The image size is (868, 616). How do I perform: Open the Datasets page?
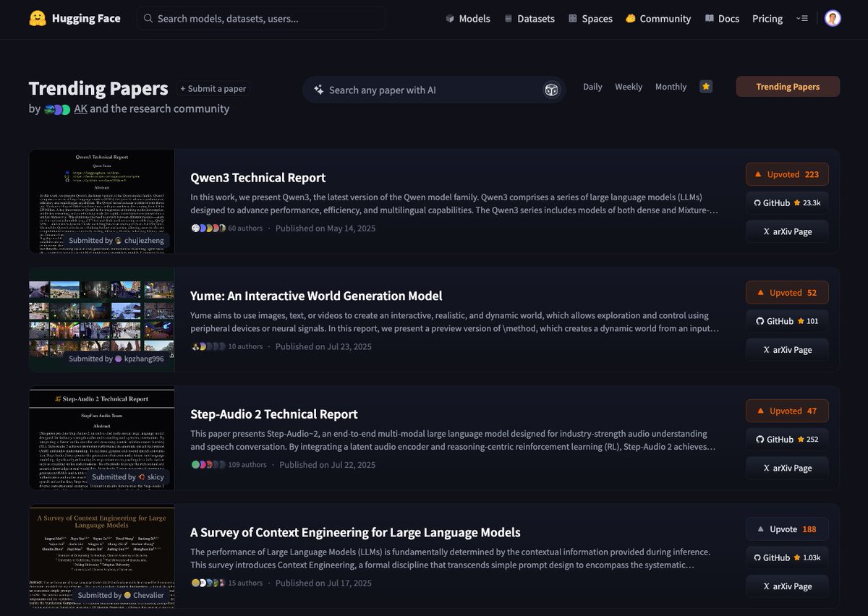[x=529, y=18]
